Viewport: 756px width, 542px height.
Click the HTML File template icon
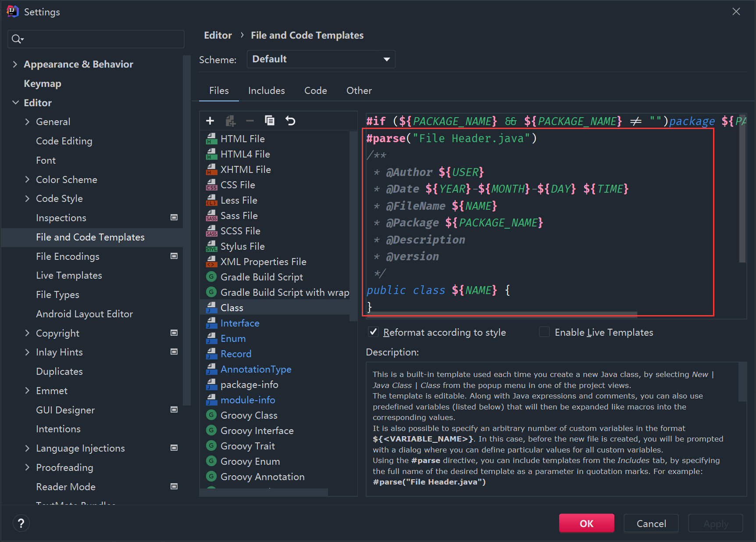211,139
